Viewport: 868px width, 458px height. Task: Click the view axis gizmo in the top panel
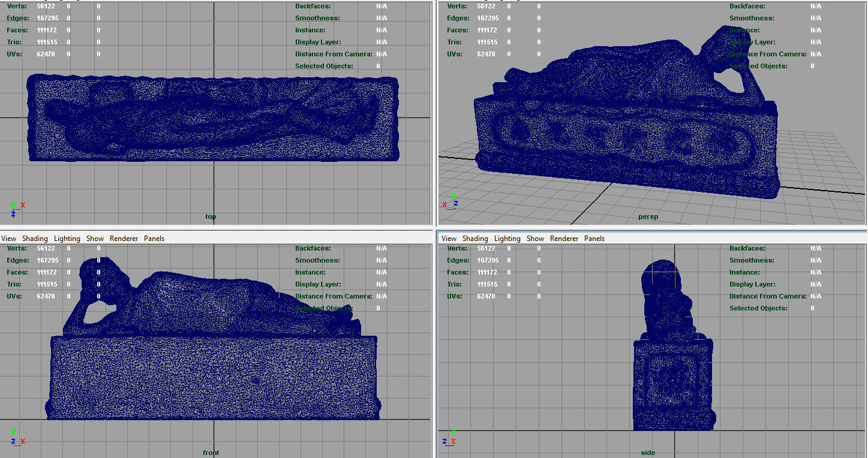(x=17, y=209)
